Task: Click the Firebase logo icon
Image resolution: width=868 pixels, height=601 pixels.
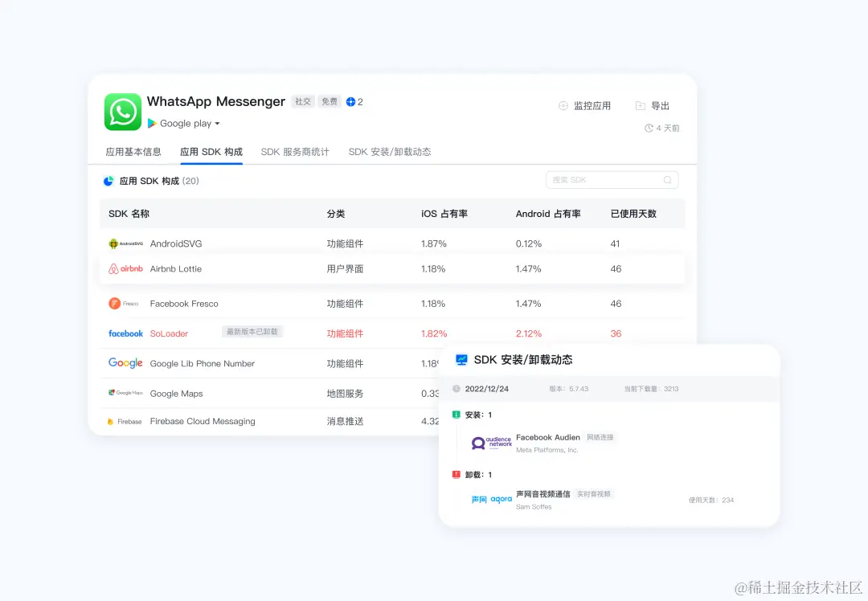Action: tap(125, 422)
